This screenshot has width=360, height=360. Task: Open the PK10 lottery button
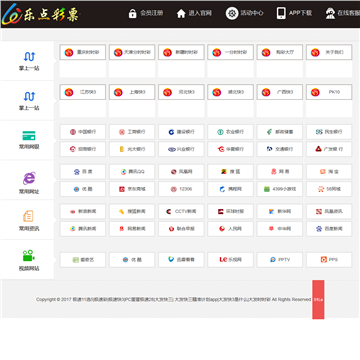329,92
